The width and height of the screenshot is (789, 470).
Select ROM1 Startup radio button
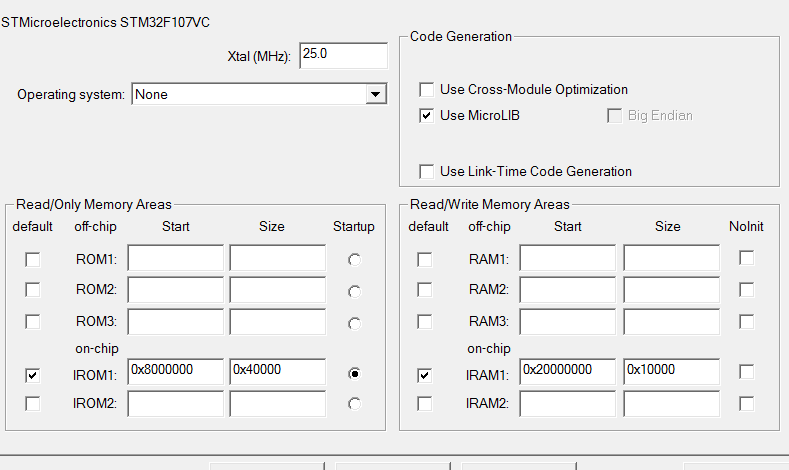point(354,260)
